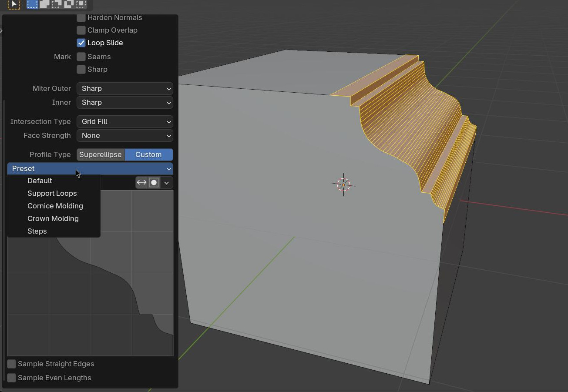The image size is (568, 392).
Task: Click the "Profile Type" label
Action: tap(50, 154)
